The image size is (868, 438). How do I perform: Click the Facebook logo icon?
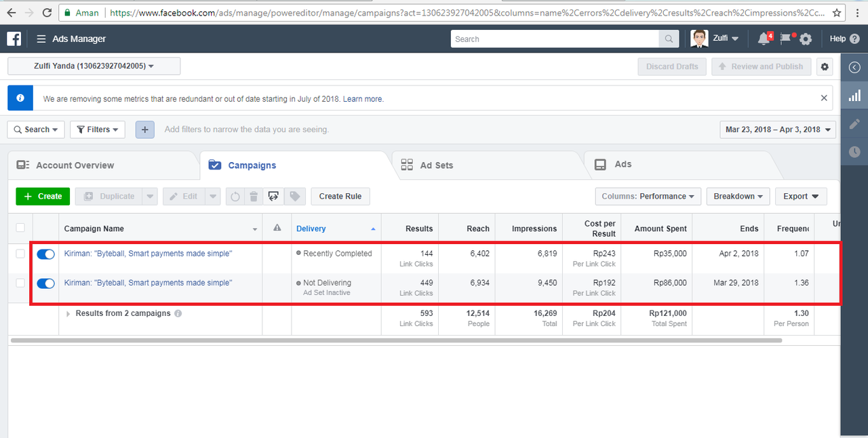(x=14, y=39)
